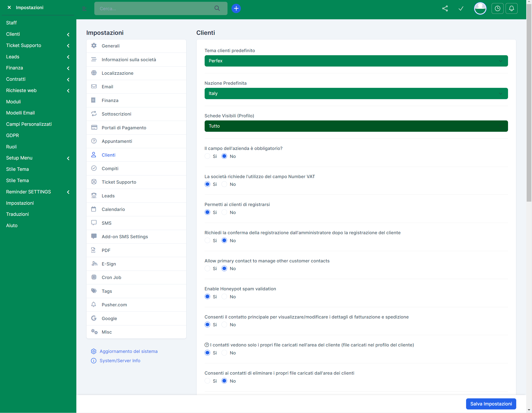Click the search magnifier icon
This screenshot has height=413, width=532.
tap(217, 8)
